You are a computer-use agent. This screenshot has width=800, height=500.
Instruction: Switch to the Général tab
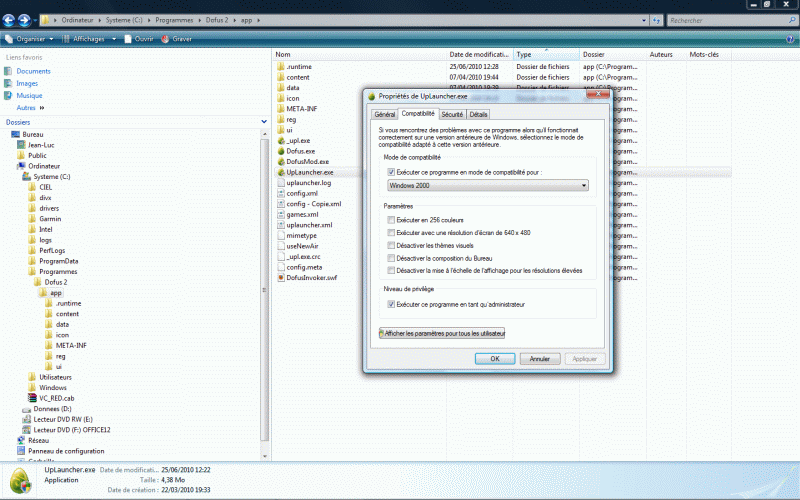(x=385, y=114)
